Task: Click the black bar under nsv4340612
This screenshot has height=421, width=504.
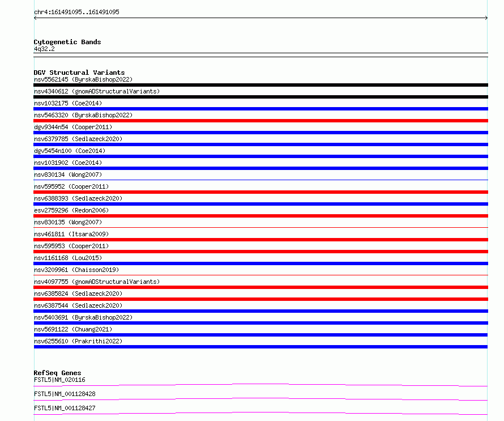Action: pyautogui.click(x=260, y=97)
